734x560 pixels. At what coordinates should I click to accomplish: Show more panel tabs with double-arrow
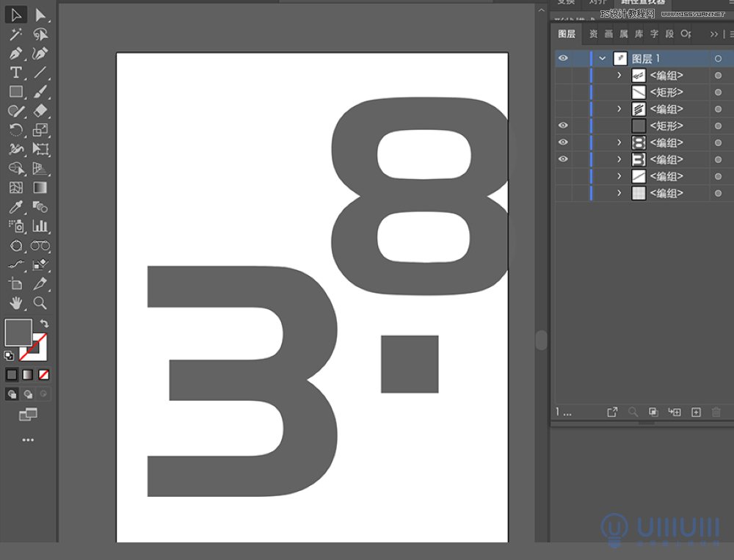coord(714,34)
